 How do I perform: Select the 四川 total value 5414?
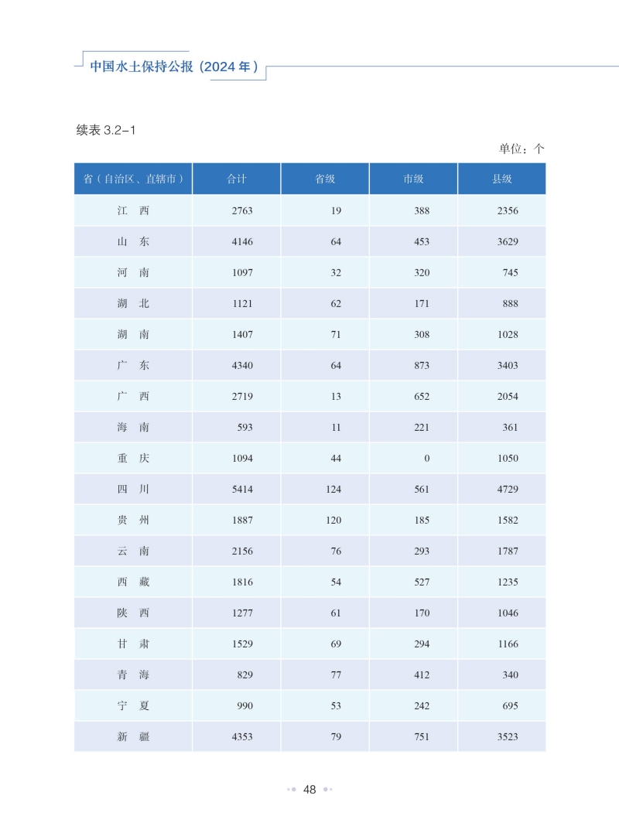click(x=242, y=489)
